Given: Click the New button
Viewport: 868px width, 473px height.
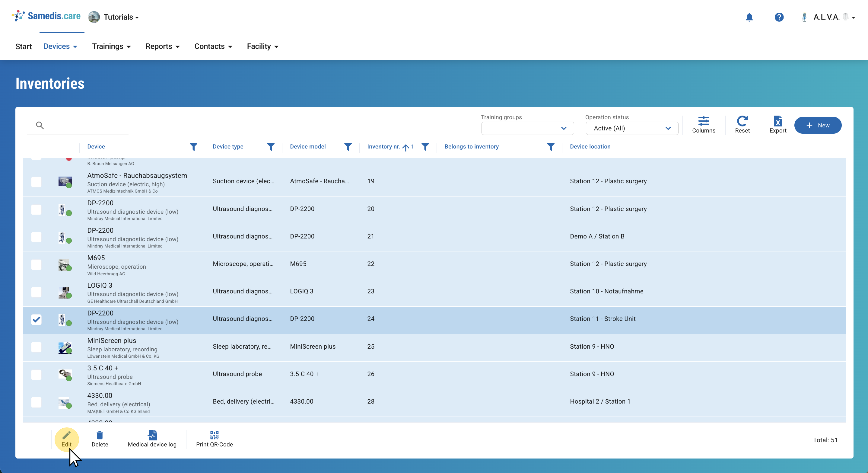Looking at the screenshot, I should [817, 125].
